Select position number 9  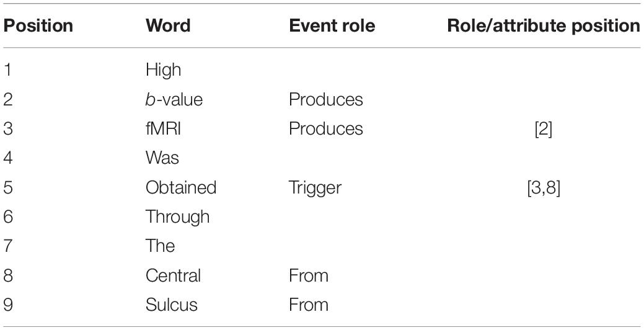[x=8, y=305]
